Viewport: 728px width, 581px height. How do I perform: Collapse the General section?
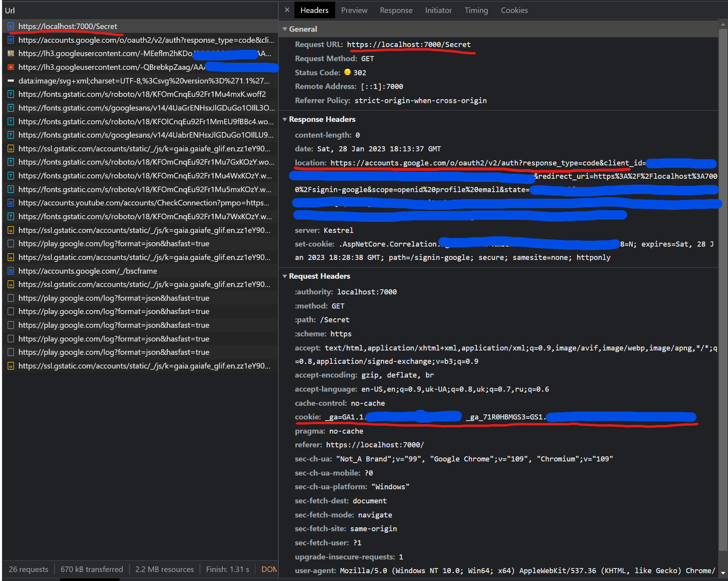tap(285, 29)
